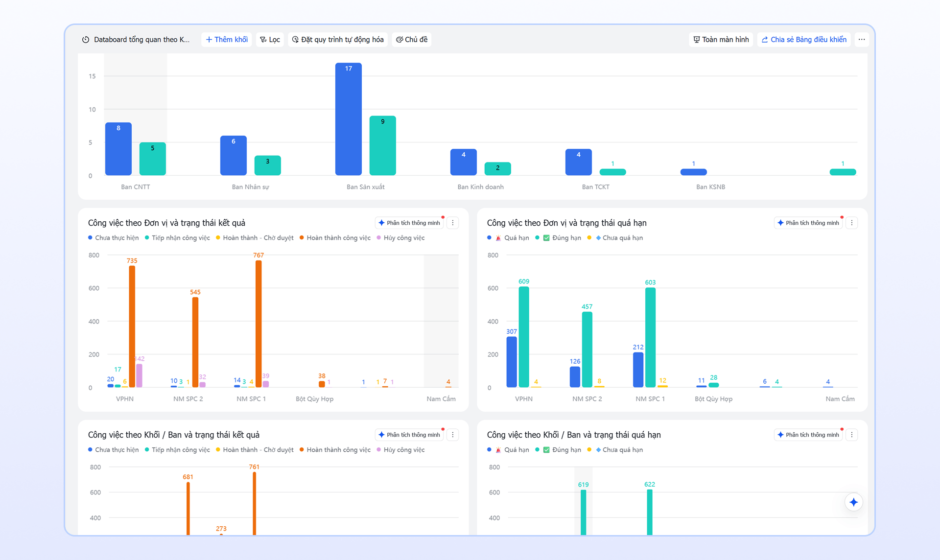Open options menu of Khối/Ban kết quả chart
This screenshot has width=940, height=560.
[x=453, y=435]
